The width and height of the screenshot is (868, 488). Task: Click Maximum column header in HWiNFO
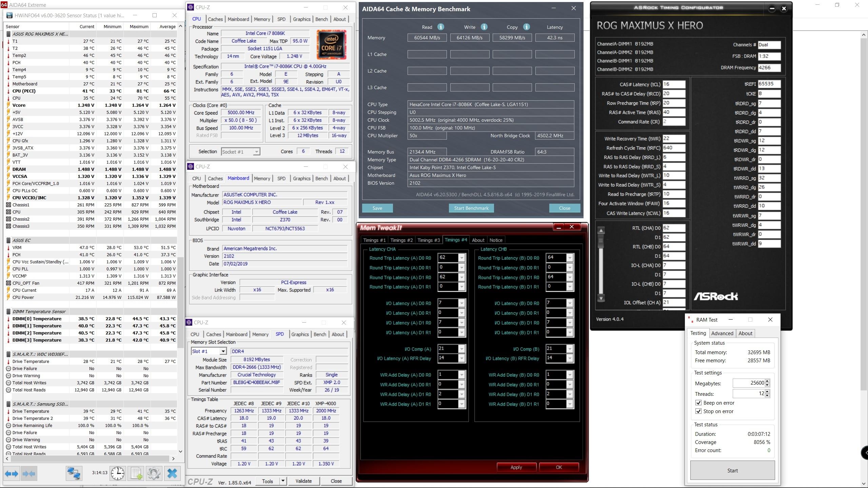tap(137, 26)
